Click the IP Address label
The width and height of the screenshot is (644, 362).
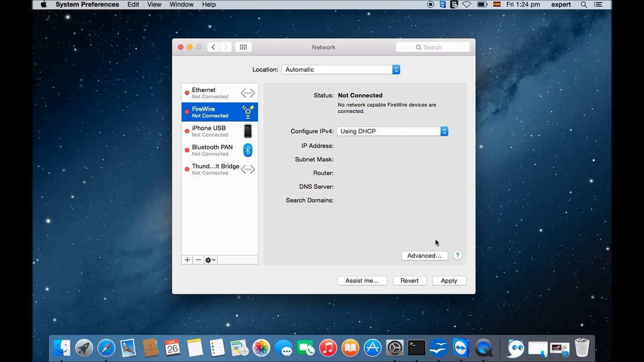317,146
